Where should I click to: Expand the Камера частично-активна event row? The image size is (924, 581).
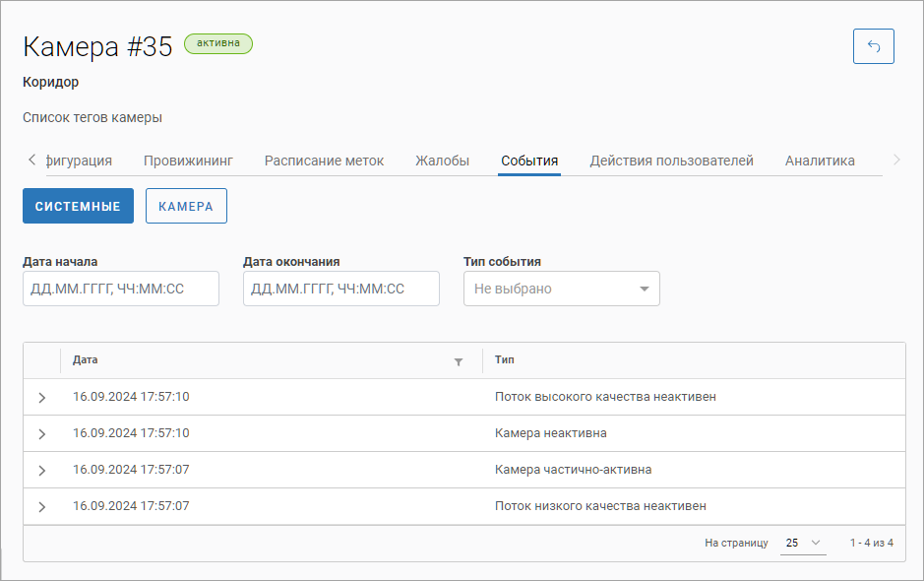[41, 471]
